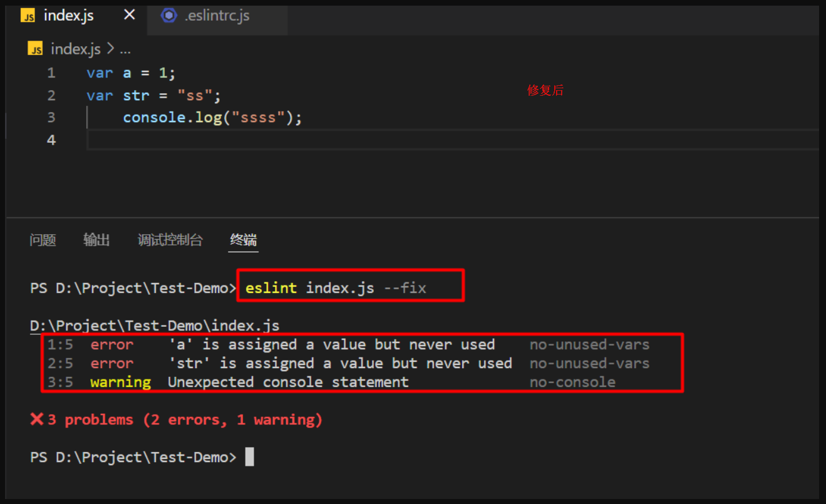Click the 2:5 error location in terminal
Image resolution: width=826 pixels, height=504 pixels.
click(x=60, y=363)
